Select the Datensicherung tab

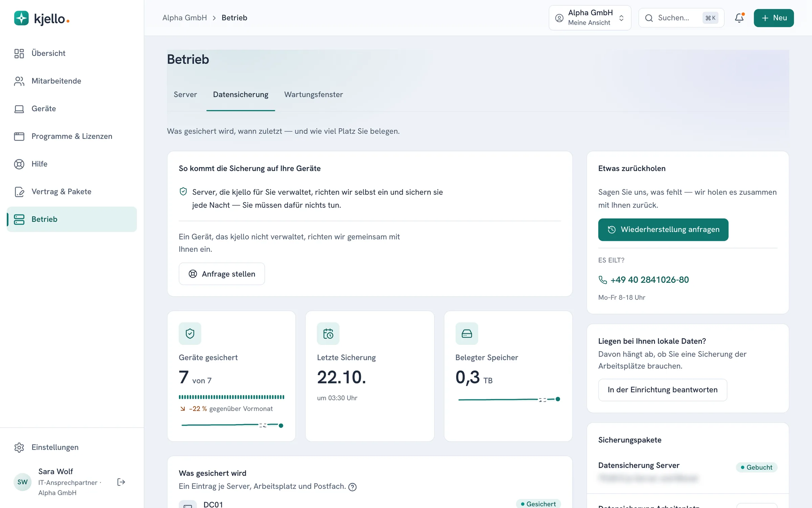click(x=241, y=94)
